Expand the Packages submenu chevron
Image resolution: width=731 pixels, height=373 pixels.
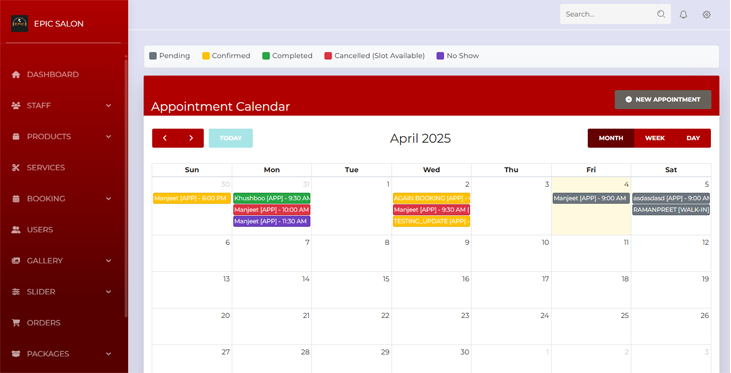(x=108, y=354)
